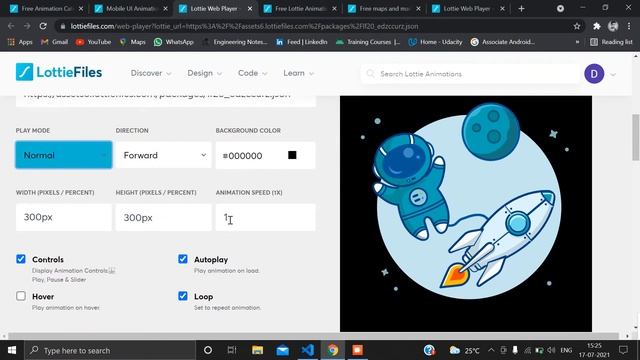Expand the Learn menu
The image size is (640, 360).
point(299,73)
